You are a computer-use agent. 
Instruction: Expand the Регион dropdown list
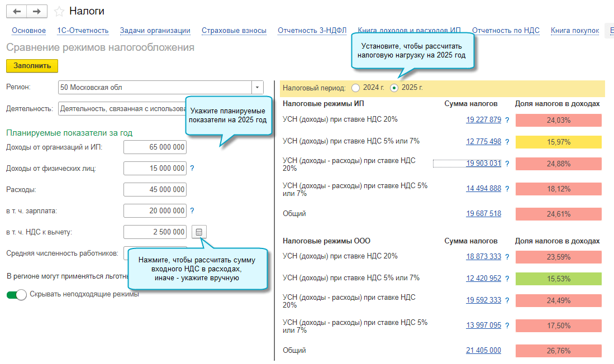click(x=257, y=88)
